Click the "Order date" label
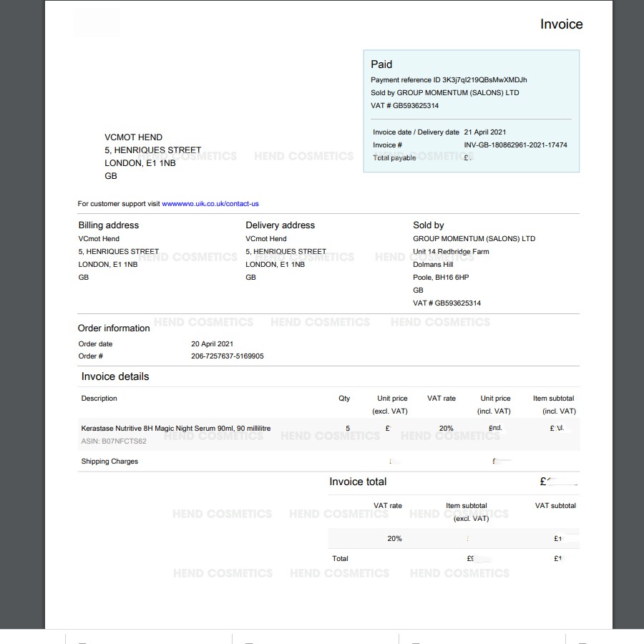This screenshot has width=644, height=644. click(95, 343)
